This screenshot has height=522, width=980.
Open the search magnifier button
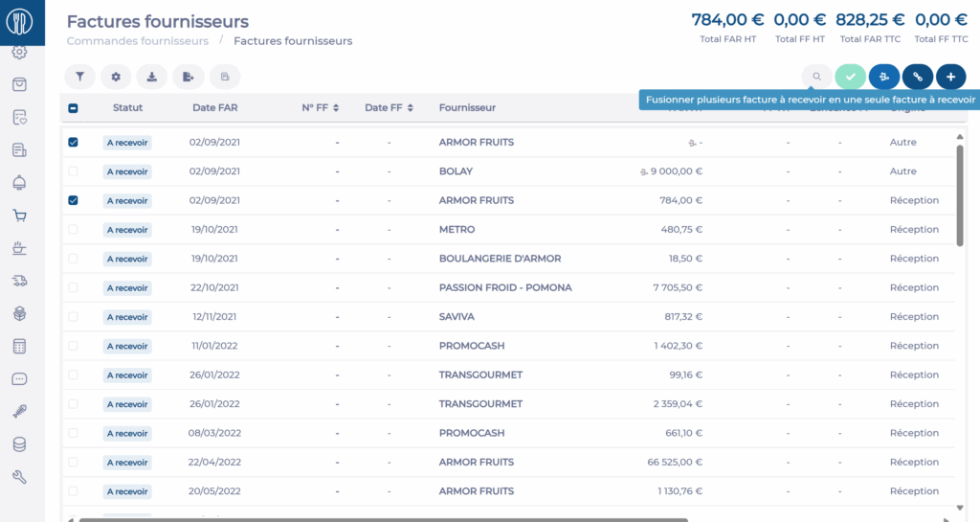point(816,77)
